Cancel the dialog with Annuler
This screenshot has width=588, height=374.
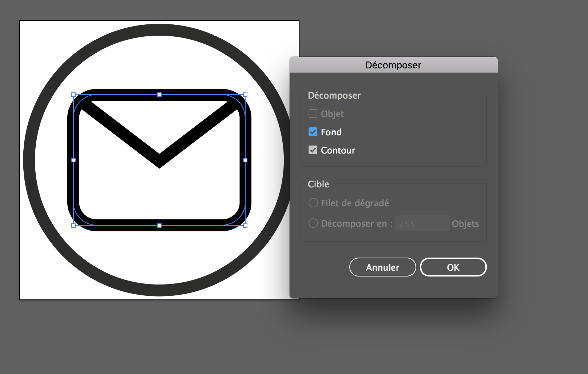coord(382,267)
